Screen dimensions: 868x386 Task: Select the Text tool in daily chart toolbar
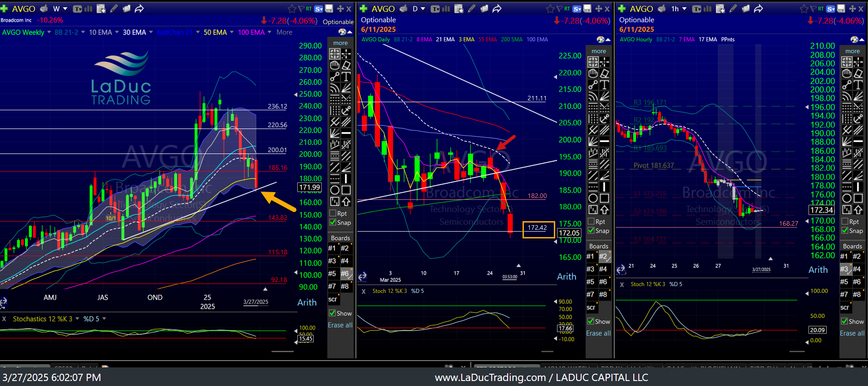604,84
